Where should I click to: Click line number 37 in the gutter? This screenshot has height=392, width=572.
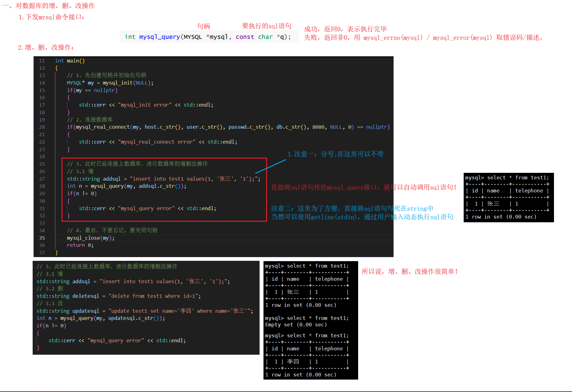coord(42,252)
